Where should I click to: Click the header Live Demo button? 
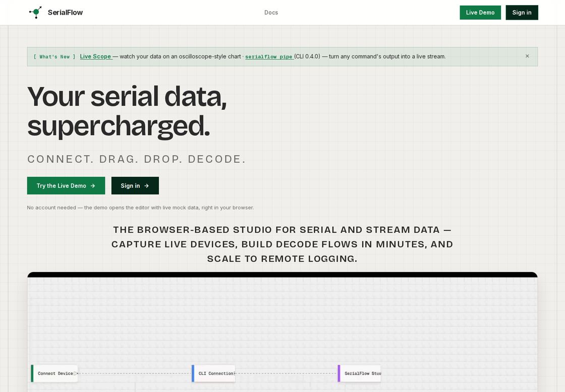pyautogui.click(x=480, y=13)
